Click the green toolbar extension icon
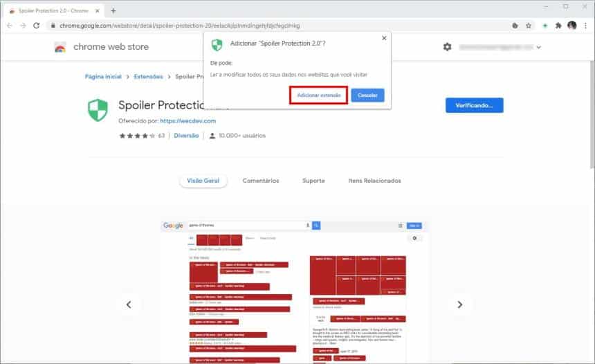This screenshot has height=364, width=595. tap(545, 26)
